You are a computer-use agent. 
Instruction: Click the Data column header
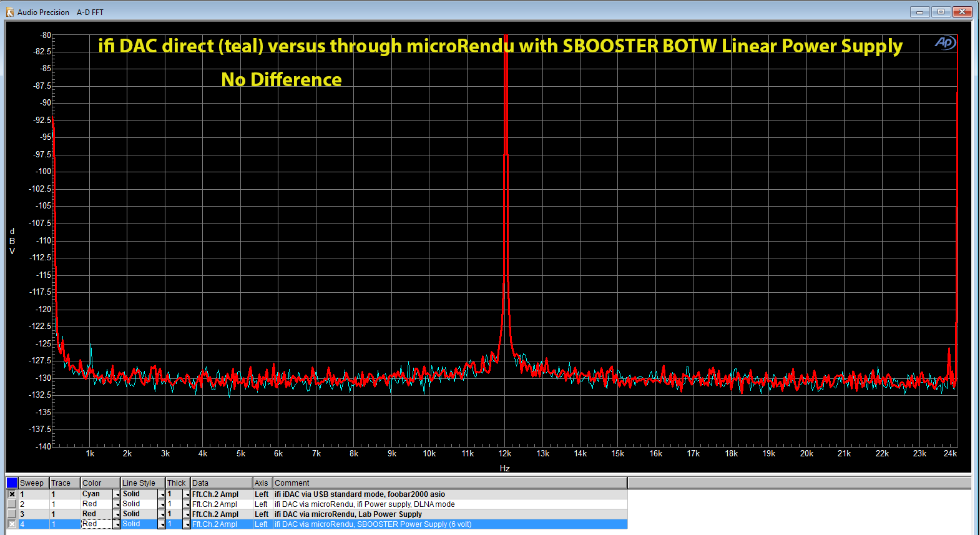pyautogui.click(x=222, y=483)
